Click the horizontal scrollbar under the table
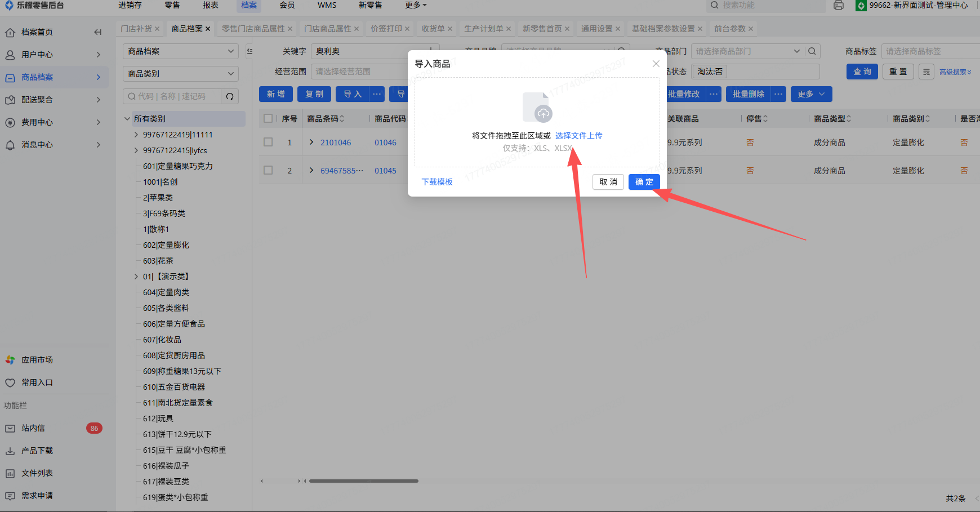This screenshot has height=512, width=980. [x=364, y=481]
